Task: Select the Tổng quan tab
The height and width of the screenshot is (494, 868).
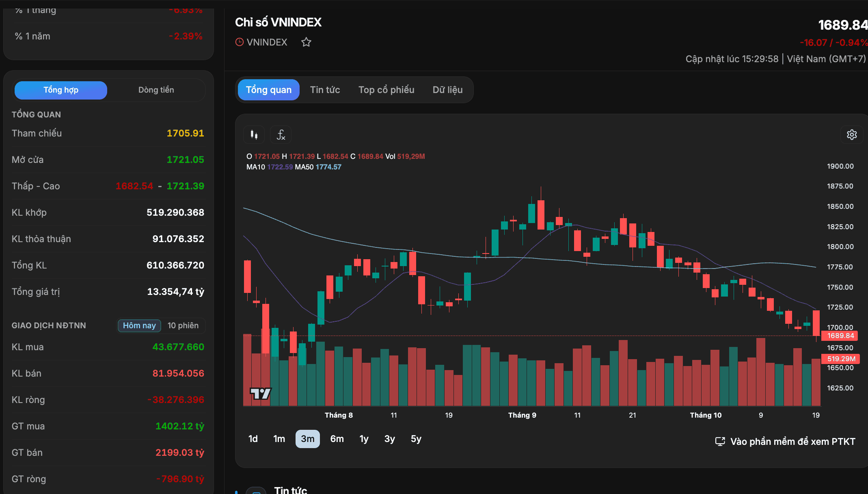Action: (268, 90)
